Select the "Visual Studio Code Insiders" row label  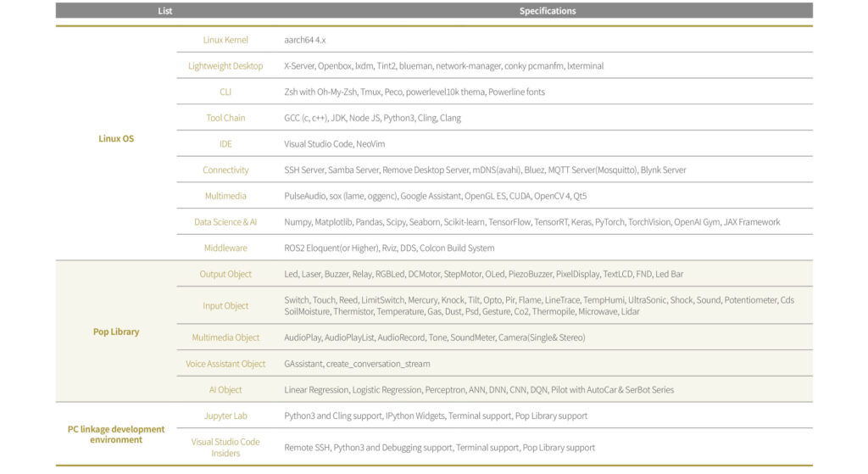[225, 447]
